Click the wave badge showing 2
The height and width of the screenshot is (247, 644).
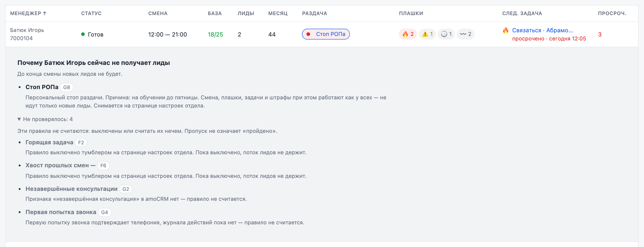(466, 34)
